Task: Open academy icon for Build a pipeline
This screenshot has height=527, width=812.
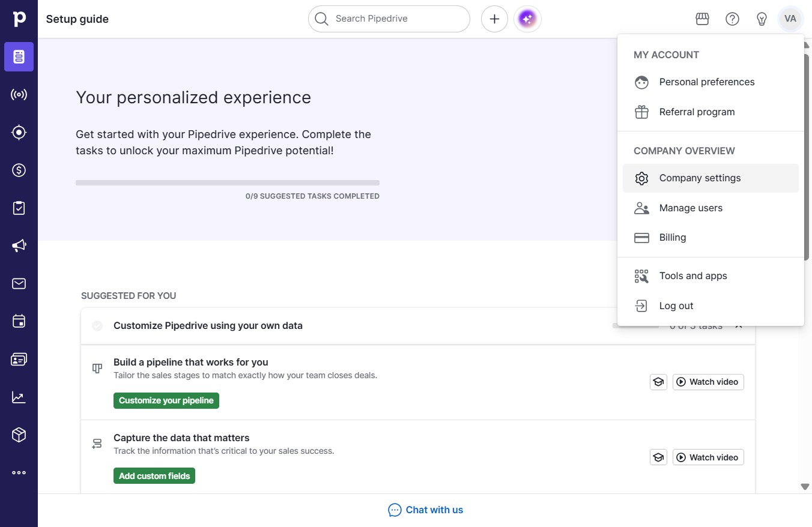Action: 659,382
